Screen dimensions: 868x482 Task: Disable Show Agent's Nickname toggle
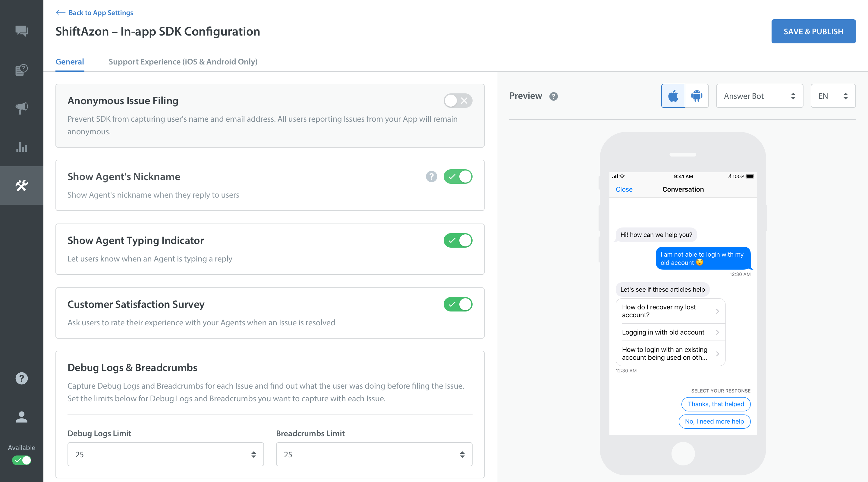[x=458, y=177]
